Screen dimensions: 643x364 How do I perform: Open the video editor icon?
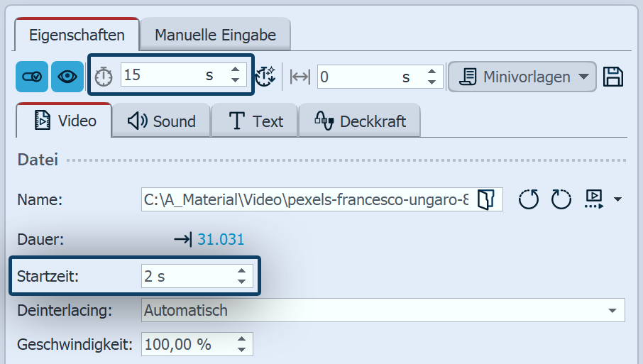pyautogui.click(x=593, y=199)
